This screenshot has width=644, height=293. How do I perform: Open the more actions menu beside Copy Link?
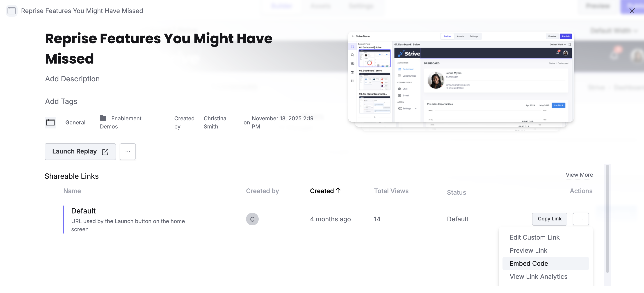(581, 219)
